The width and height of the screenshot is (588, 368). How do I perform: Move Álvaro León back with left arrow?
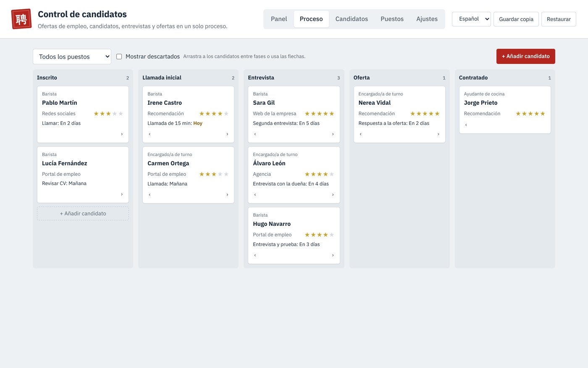pyautogui.click(x=255, y=195)
